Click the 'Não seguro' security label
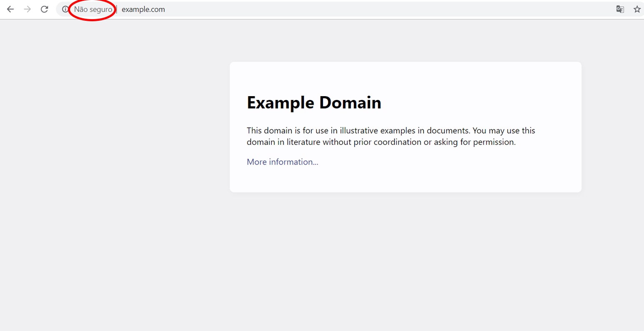 (93, 10)
